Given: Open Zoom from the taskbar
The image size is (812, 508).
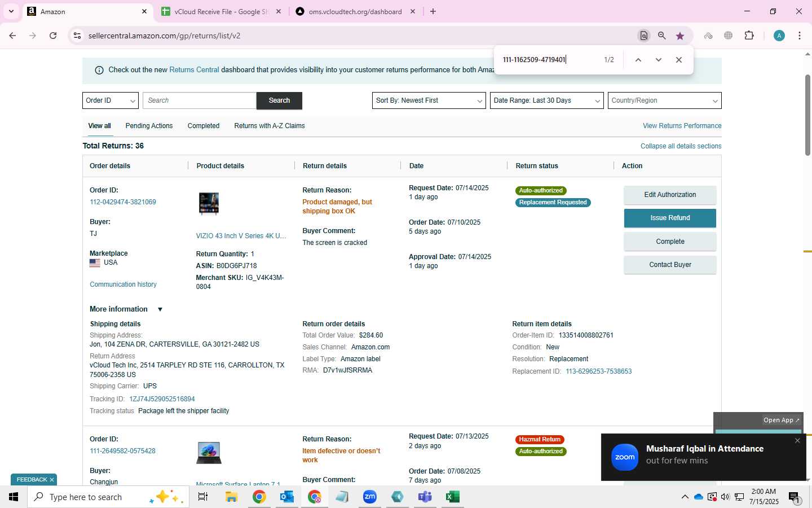Looking at the screenshot, I should click(370, 497).
